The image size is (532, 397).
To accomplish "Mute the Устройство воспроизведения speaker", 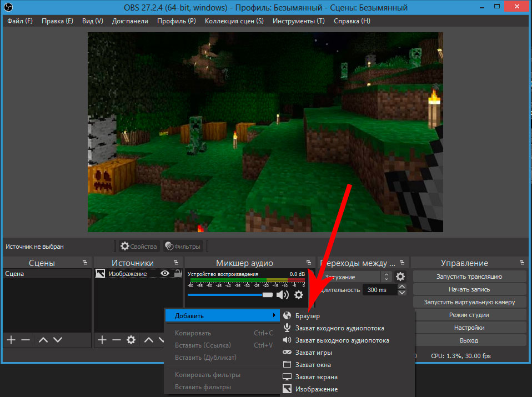I will tap(282, 295).
